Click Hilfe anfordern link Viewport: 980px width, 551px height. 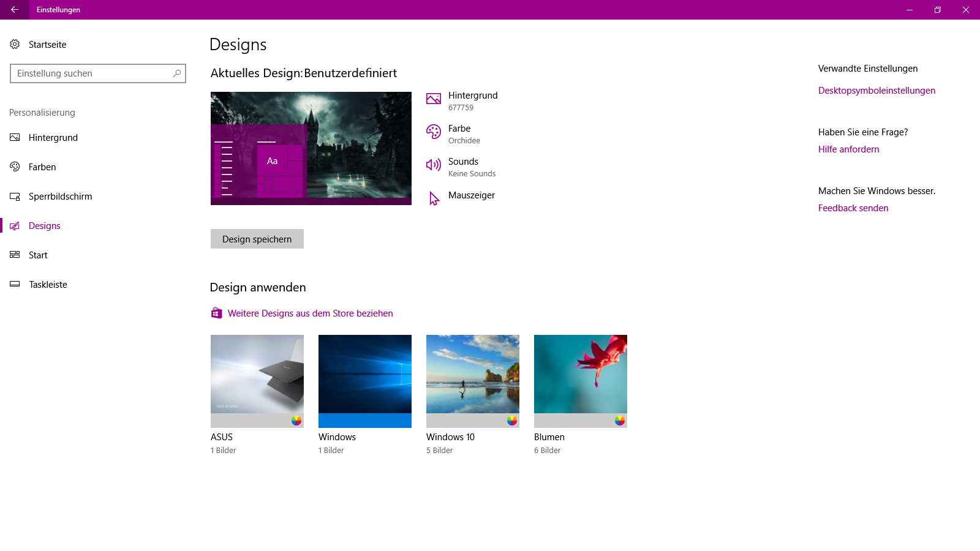click(848, 149)
